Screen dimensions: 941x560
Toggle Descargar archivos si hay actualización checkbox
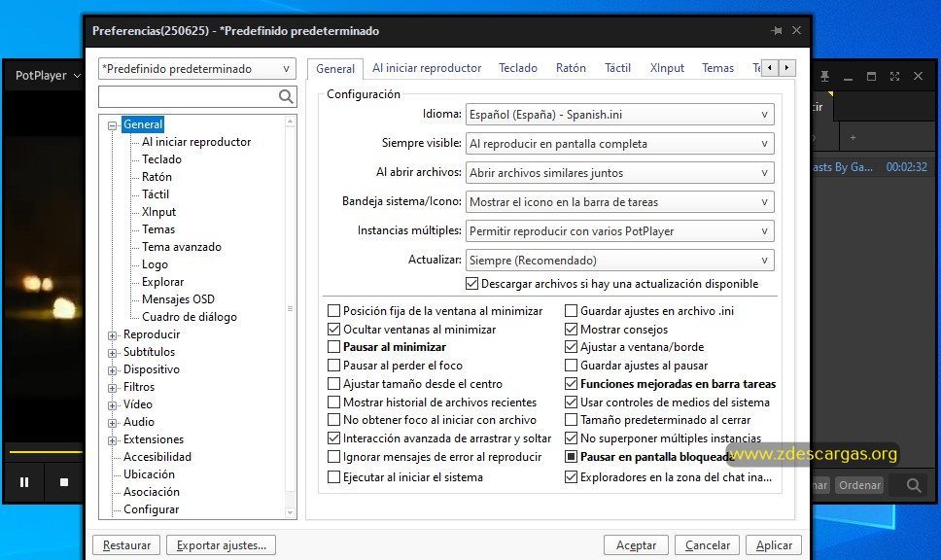click(471, 283)
